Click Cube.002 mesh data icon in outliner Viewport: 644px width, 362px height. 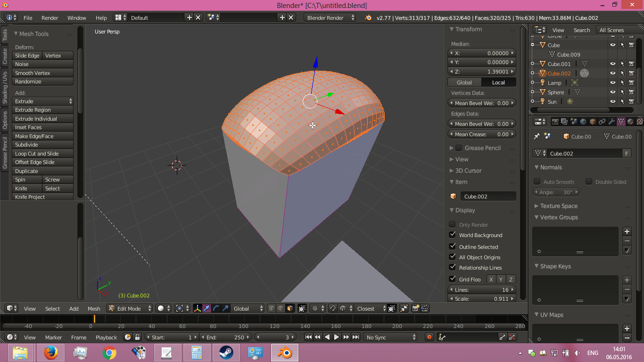(585, 73)
